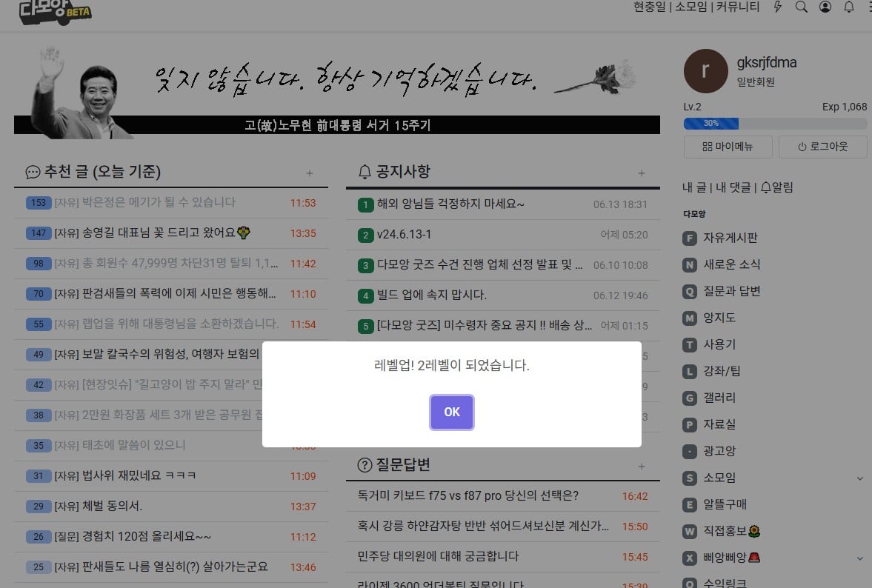Click the G icon for 갤러리
Viewport: 872px width, 588px height.
(690, 398)
